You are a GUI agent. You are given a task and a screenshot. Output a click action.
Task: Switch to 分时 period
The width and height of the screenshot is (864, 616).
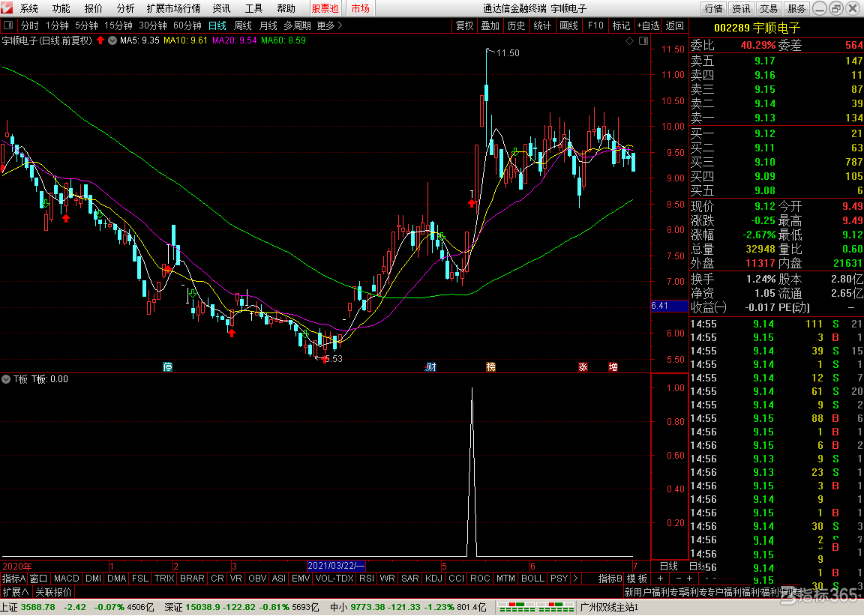click(x=30, y=25)
